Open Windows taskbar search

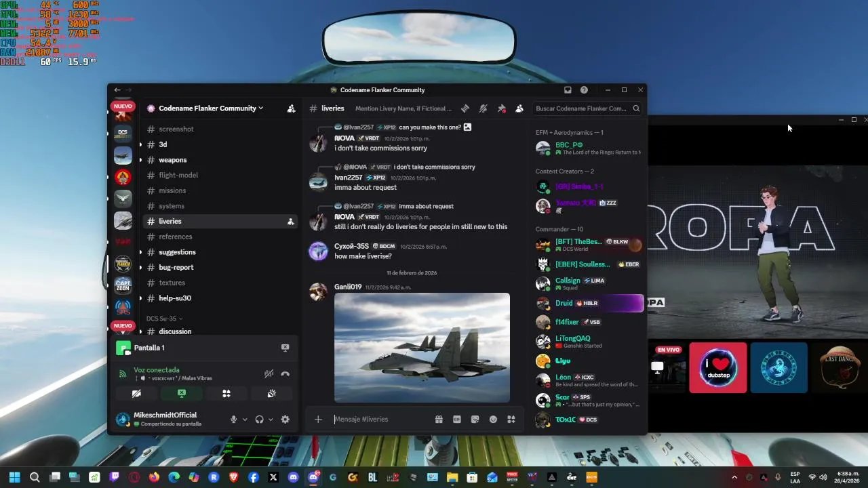coord(35,477)
